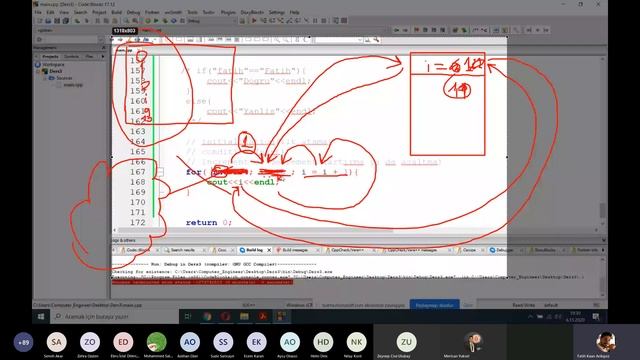Image resolution: width=640 pixels, height=360 pixels.
Task: Open the Search menu
Action: click(x=80, y=12)
